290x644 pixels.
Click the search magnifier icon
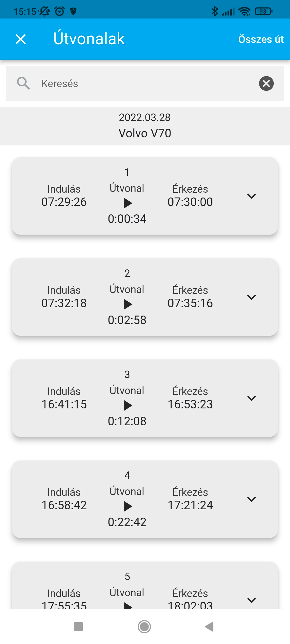(23, 83)
